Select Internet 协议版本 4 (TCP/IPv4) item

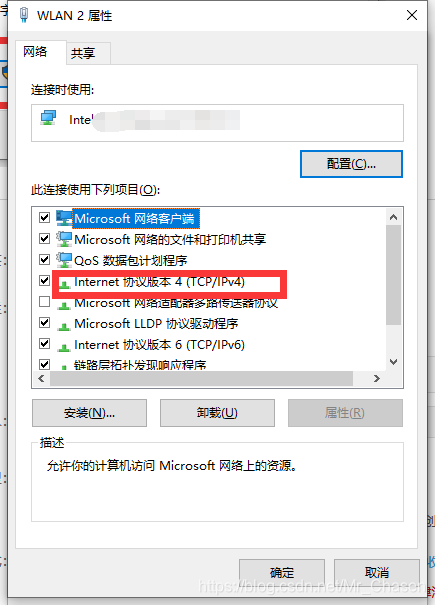tap(159, 282)
